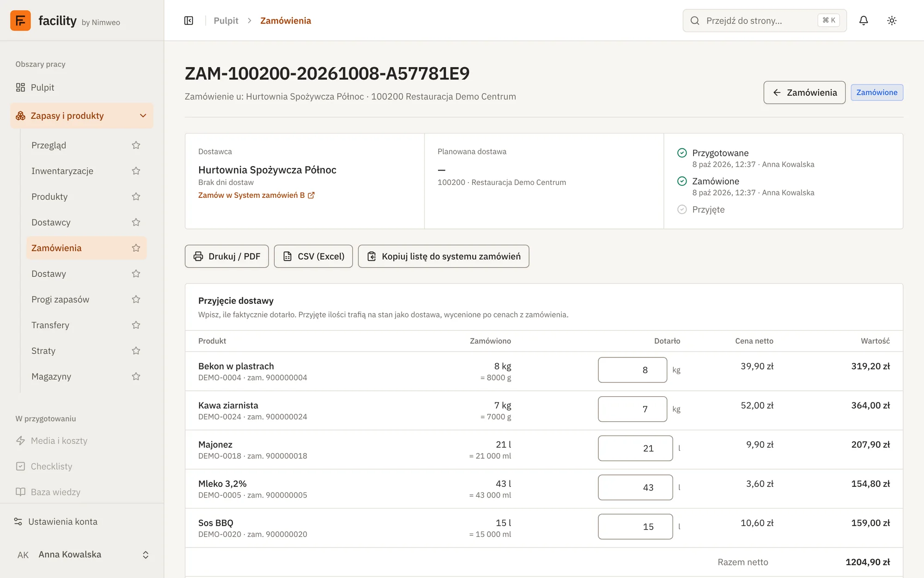Collapse Zapasy i produkty section
The height and width of the screenshot is (578, 924).
coord(82,116)
